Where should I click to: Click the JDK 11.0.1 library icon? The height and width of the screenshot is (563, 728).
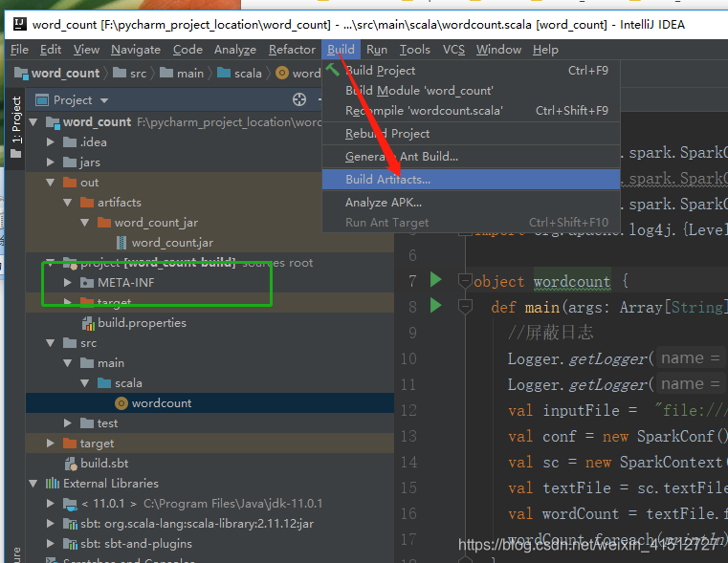(x=70, y=504)
